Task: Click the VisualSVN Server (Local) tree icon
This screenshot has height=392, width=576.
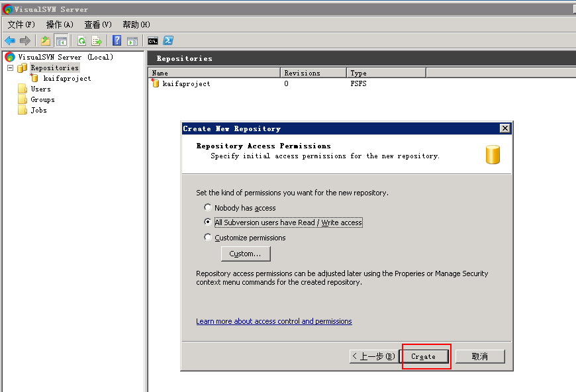Action: click(x=10, y=57)
